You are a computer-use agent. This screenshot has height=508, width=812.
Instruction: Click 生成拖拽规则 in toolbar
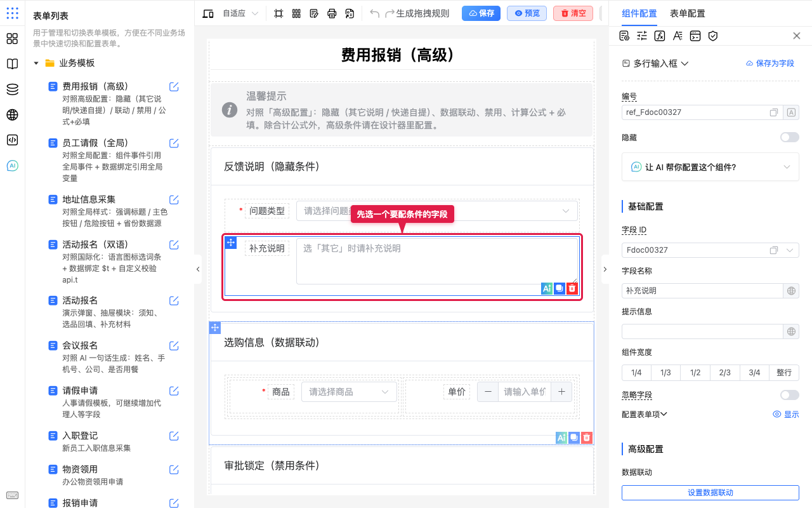[x=422, y=13]
